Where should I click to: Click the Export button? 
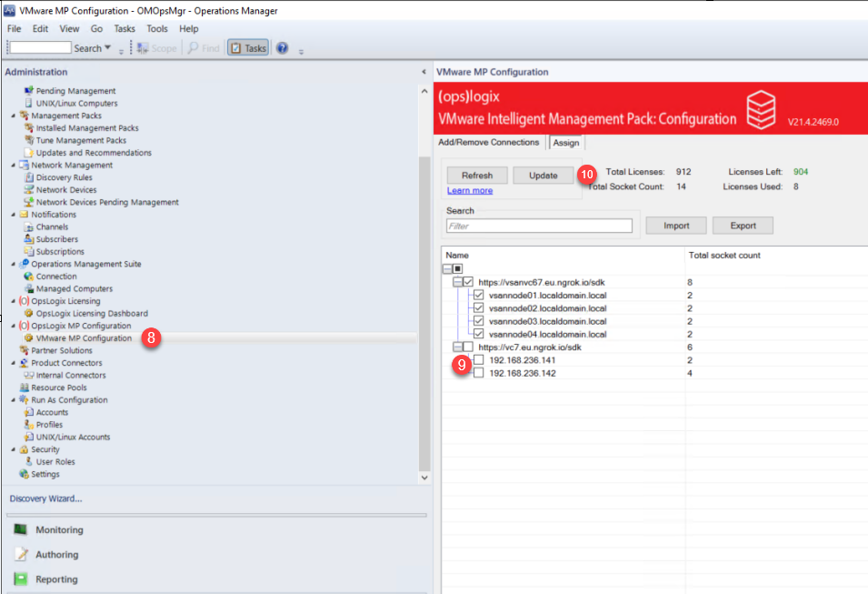point(743,226)
